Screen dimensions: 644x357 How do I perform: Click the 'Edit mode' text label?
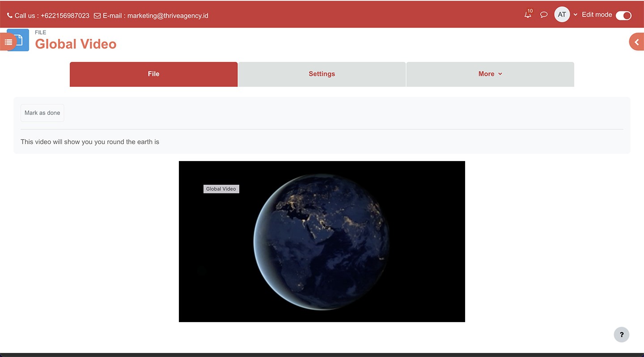pyautogui.click(x=597, y=15)
